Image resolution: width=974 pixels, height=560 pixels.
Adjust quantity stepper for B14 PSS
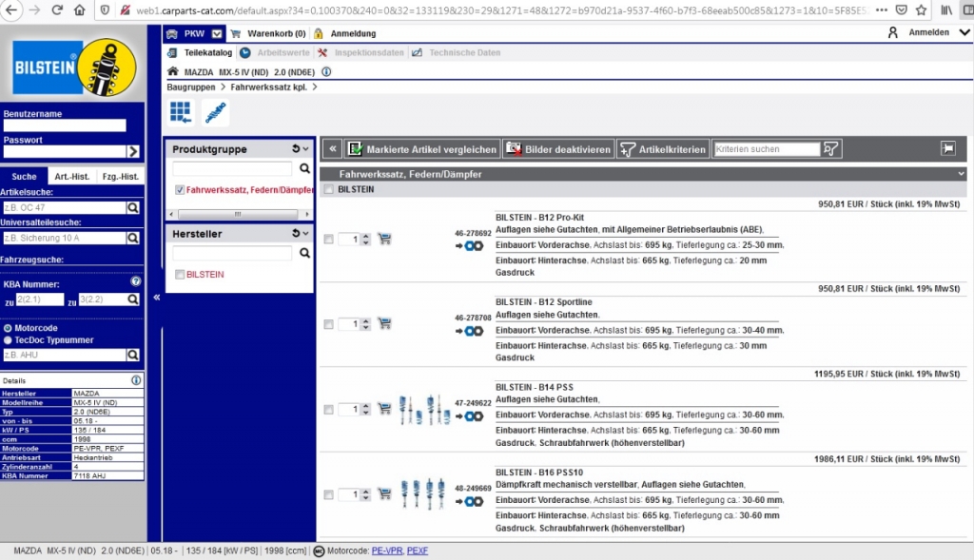click(366, 409)
